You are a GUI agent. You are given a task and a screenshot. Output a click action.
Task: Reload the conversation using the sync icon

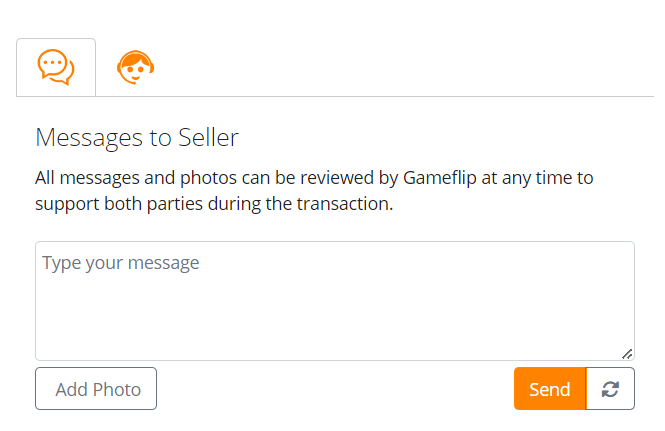[x=610, y=389]
